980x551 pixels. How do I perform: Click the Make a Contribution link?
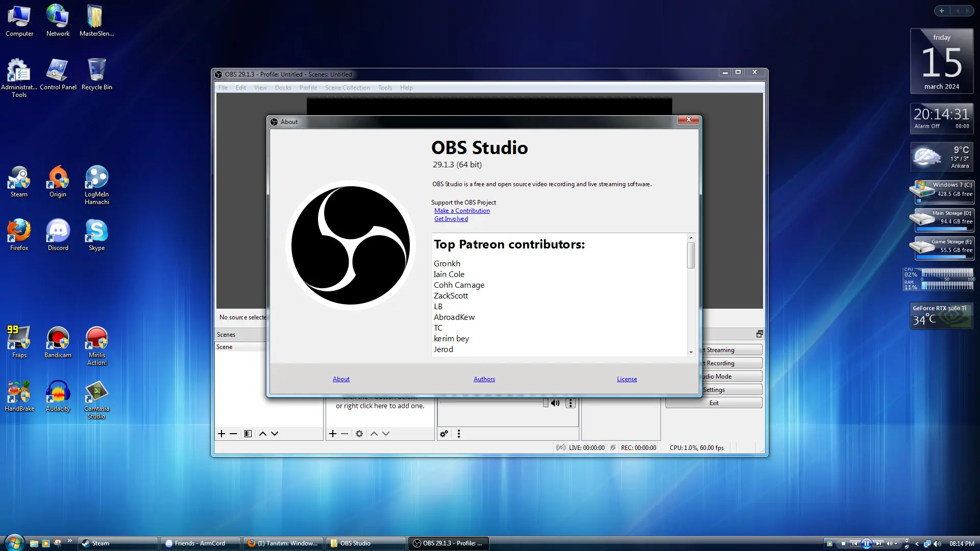[462, 211]
